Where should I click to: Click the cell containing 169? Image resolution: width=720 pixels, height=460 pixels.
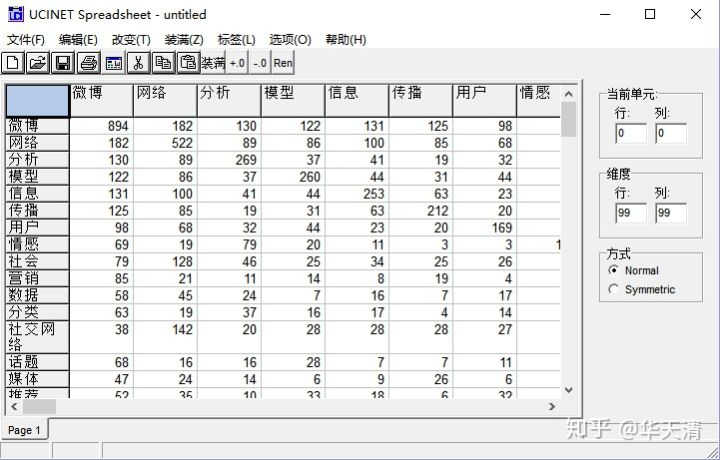pyautogui.click(x=484, y=228)
